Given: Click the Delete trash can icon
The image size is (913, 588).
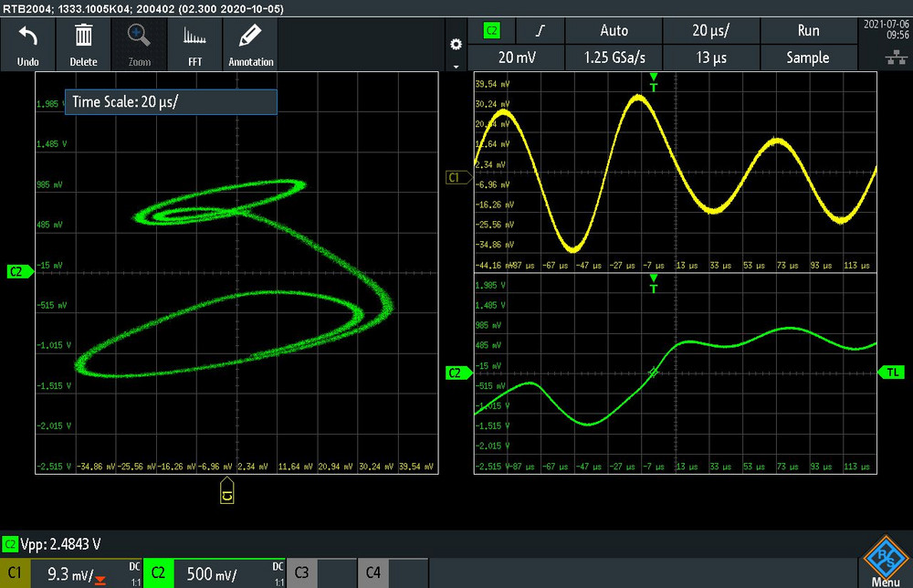Looking at the screenshot, I should click(83, 36).
